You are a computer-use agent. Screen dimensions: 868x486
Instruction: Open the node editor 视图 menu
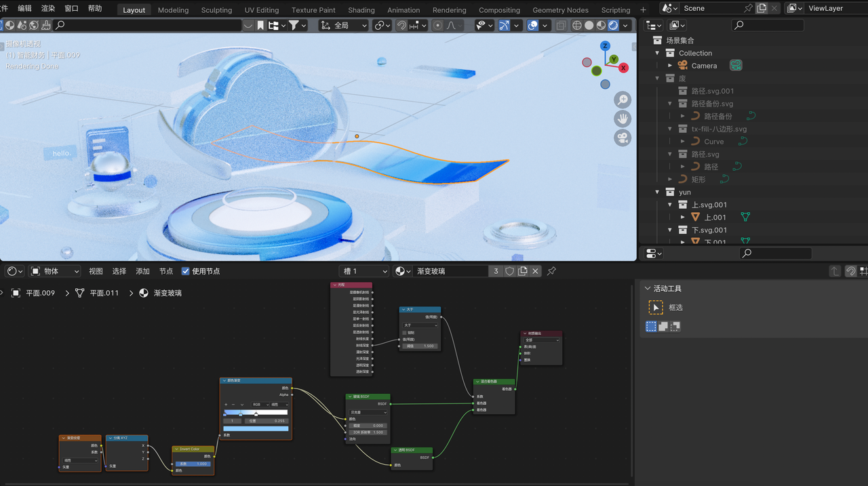[x=96, y=271]
